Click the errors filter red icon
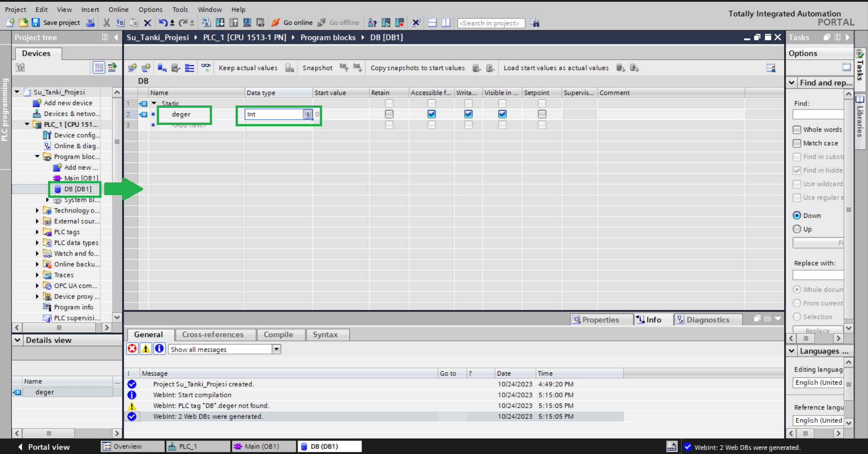Image resolution: width=868 pixels, height=454 pixels. (132, 349)
